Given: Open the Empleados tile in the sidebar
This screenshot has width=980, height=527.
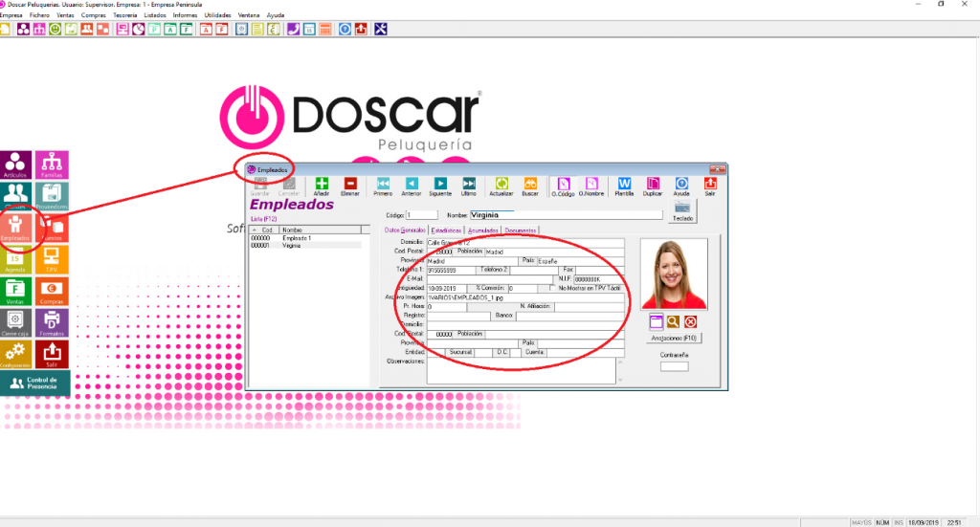Looking at the screenshot, I should [x=15, y=228].
